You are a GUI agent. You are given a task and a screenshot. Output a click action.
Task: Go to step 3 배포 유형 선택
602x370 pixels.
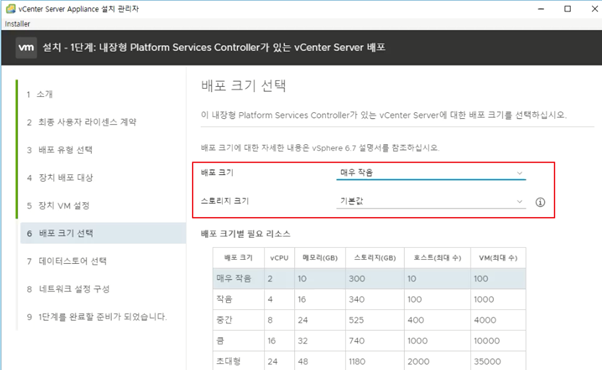(60, 150)
